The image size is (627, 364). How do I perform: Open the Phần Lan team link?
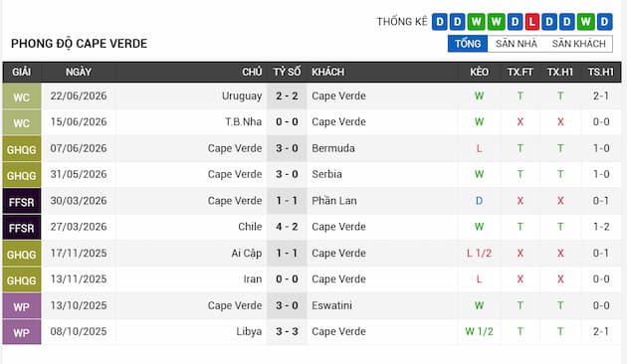tap(333, 201)
